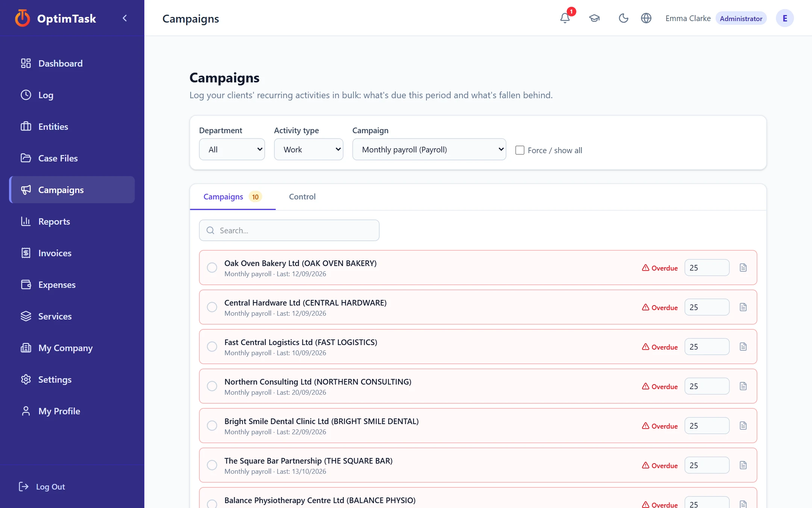The image size is (812, 508).
Task: Open the note icon for Central Hardware
Action: click(x=743, y=307)
